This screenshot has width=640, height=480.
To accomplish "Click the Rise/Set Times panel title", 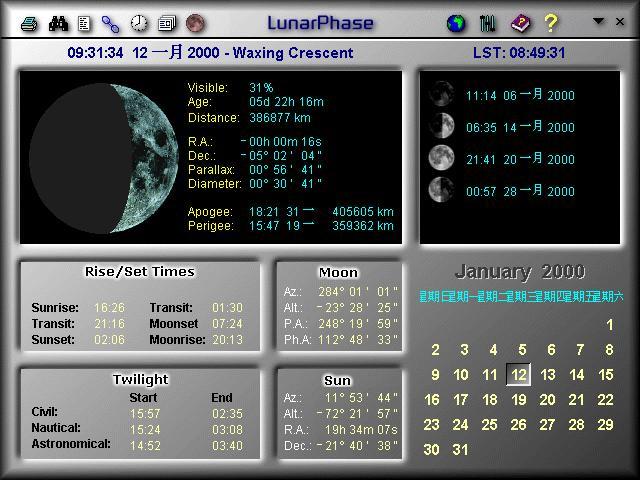I will pos(140,272).
